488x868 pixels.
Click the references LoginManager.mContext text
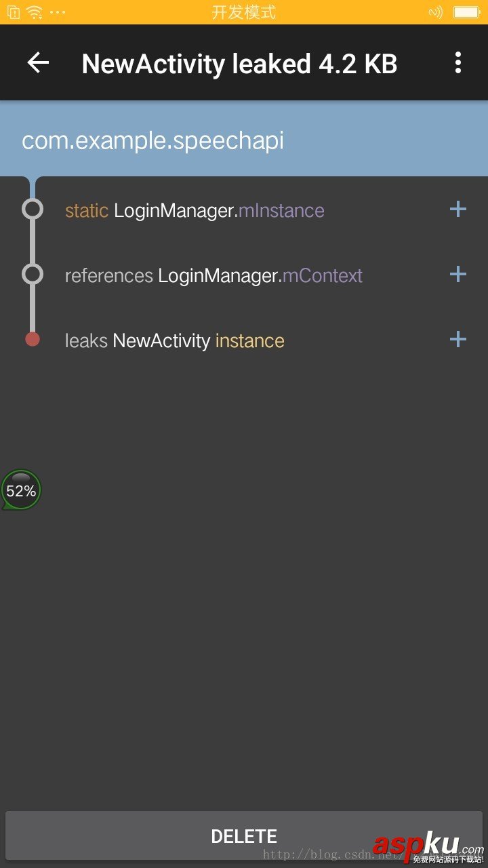(213, 276)
